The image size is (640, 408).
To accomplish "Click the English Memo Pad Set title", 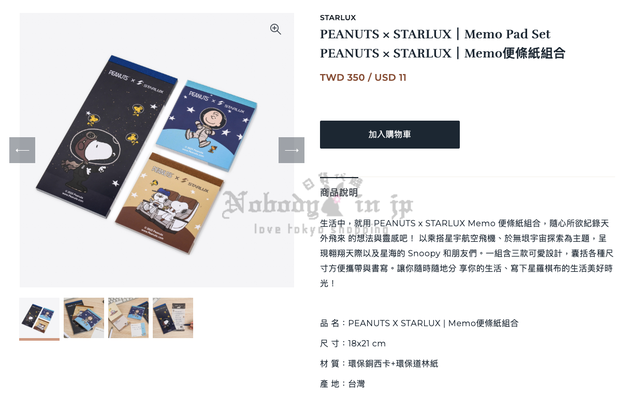I will pos(435,34).
